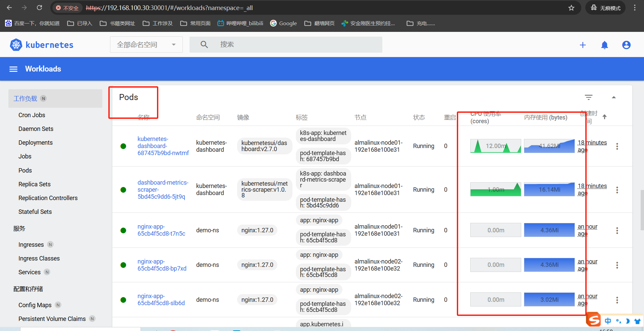Open actions menu for kubernetes-dashboard pod
Image resolution: width=644 pixels, height=331 pixels.
[x=617, y=146]
